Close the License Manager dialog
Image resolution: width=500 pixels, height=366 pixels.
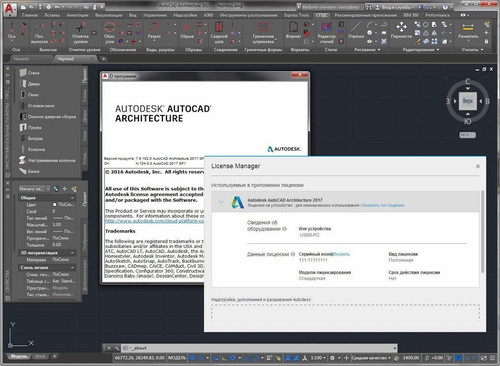tap(478, 166)
